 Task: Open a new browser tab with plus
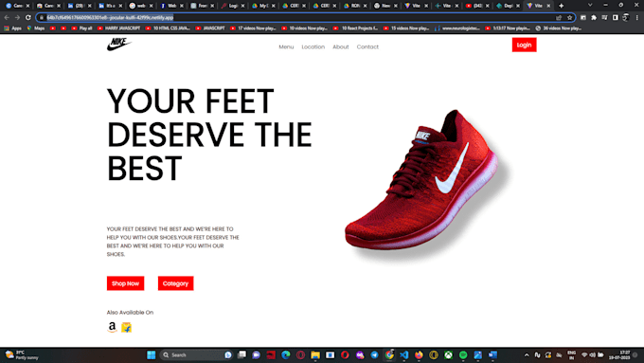561,6
